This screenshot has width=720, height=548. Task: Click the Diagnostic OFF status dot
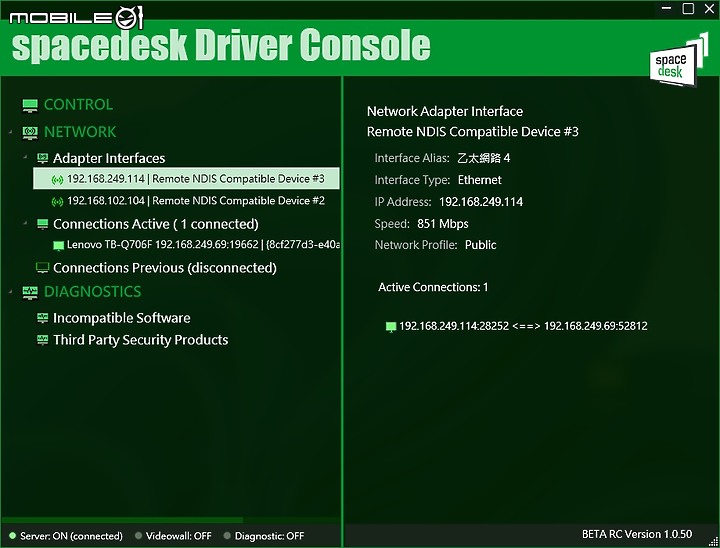point(227,536)
